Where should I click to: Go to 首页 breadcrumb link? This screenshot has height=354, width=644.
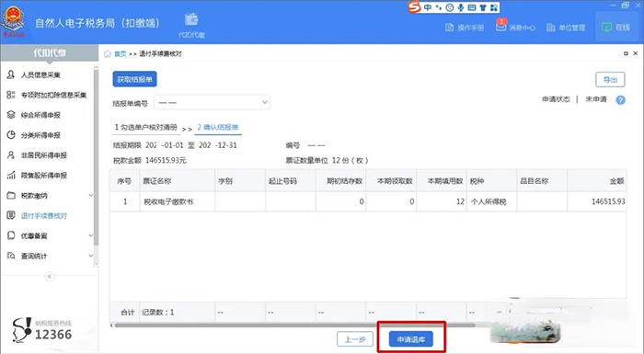pos(120,54)
